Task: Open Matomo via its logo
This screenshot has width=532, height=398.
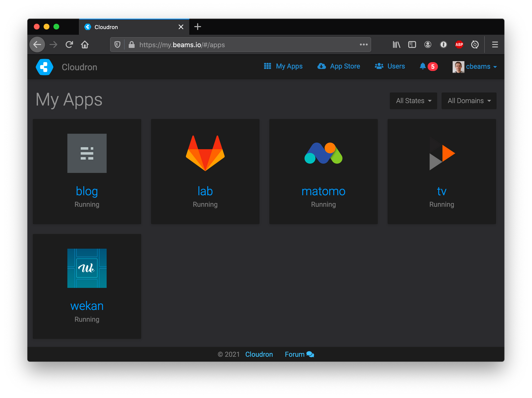Action: point(323,153)
